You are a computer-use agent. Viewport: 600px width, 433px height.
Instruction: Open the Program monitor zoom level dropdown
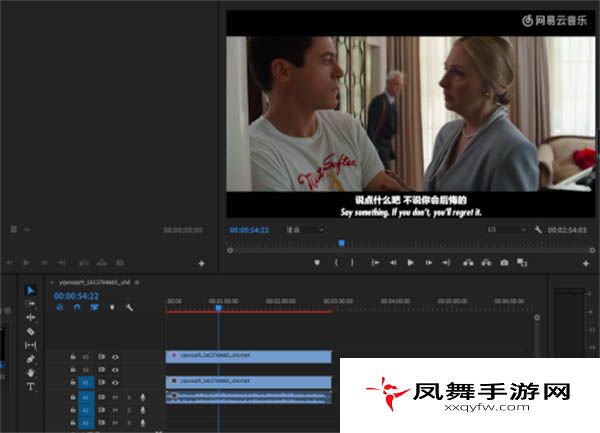tap(305, 230)
